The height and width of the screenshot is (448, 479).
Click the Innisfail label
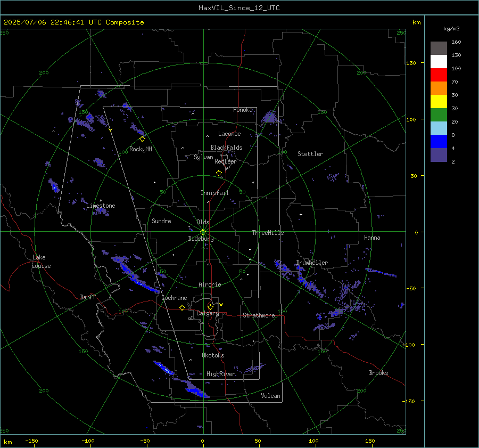[214, 193]
